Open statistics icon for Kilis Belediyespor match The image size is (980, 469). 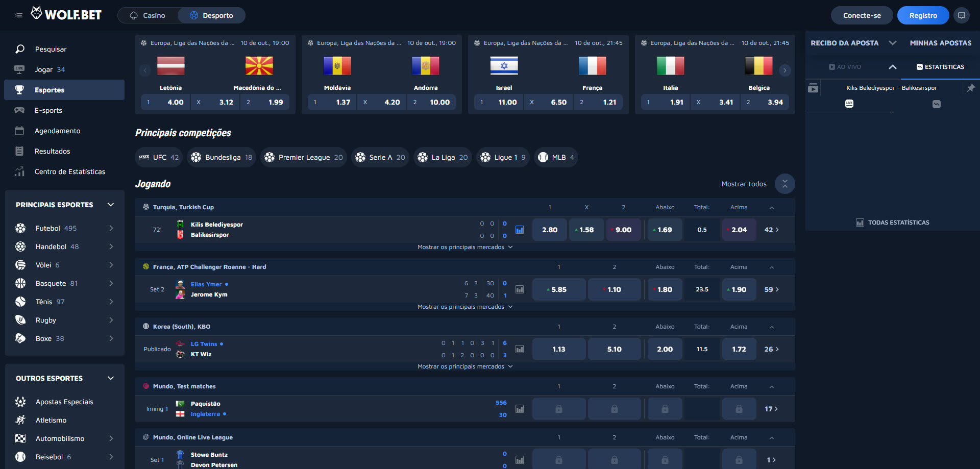(520, 230)
